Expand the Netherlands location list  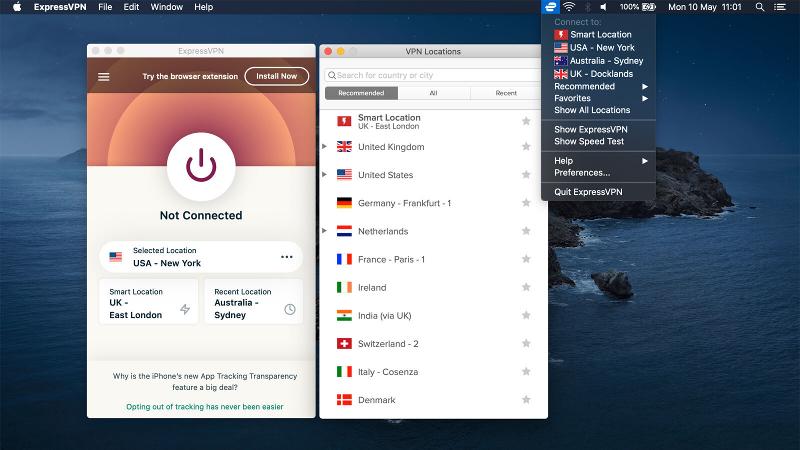pyautogui.click(x=325, y=231)
